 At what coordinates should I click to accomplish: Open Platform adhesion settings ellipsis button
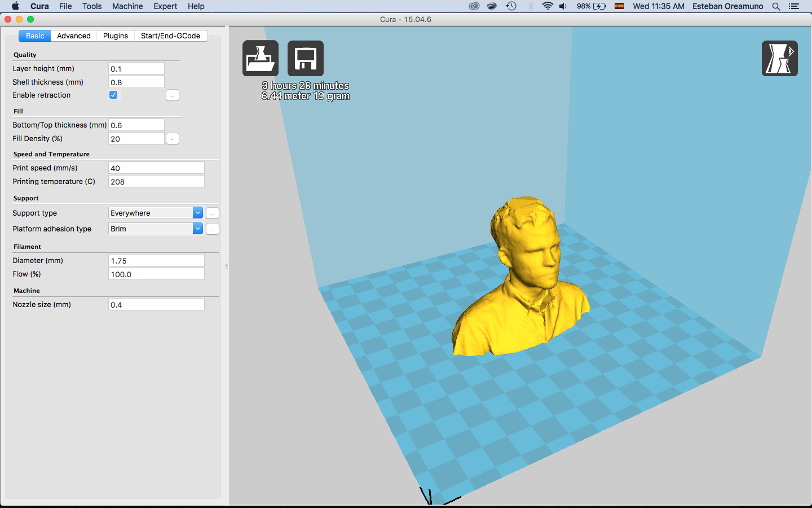(213, 229)
